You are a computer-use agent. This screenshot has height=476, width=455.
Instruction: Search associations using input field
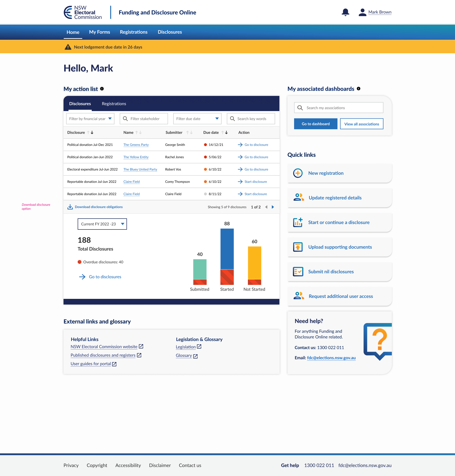[339, 108]
